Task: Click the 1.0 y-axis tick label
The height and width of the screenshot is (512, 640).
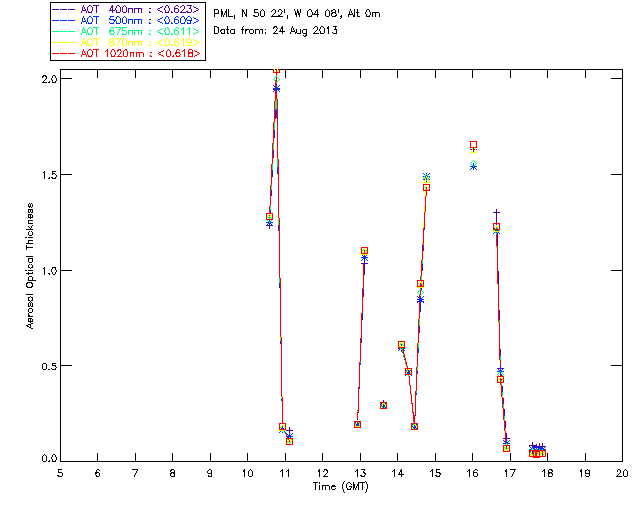Action: [49, 270]
